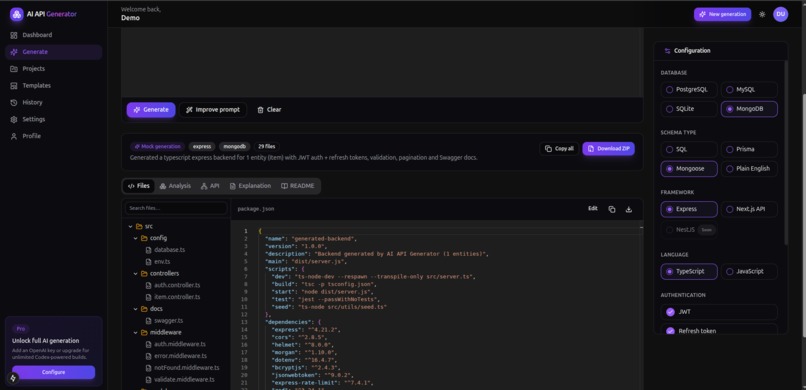This screenshot has height=390, width=806.
Task: Click the main page vertical scrollbar
Action: [803, 216]
